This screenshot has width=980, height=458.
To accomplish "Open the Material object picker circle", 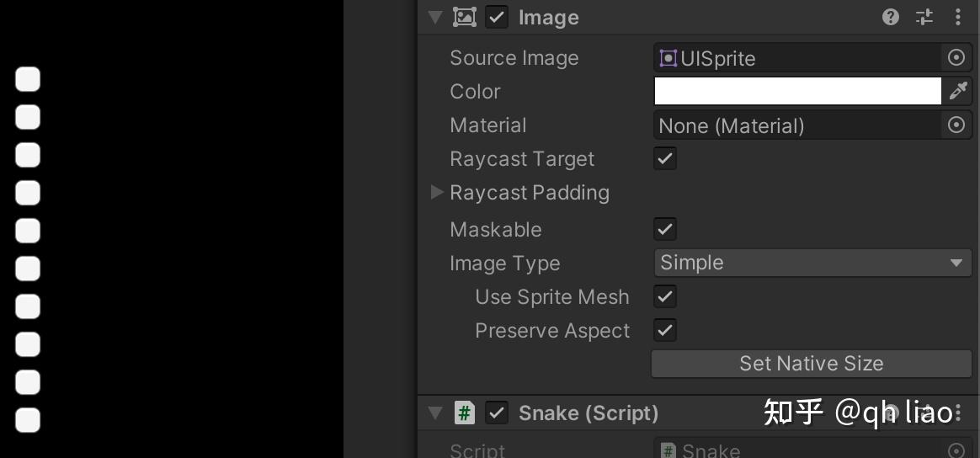I will [x=956, y=125].
